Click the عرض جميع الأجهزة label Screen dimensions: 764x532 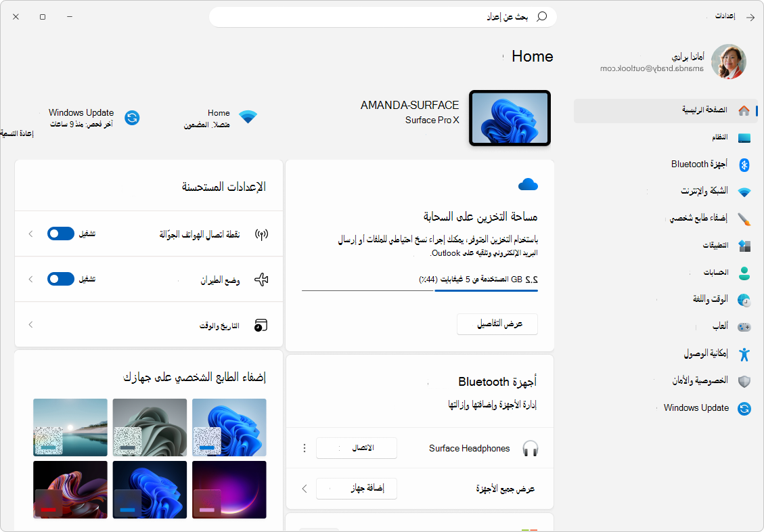pos(505,489)
